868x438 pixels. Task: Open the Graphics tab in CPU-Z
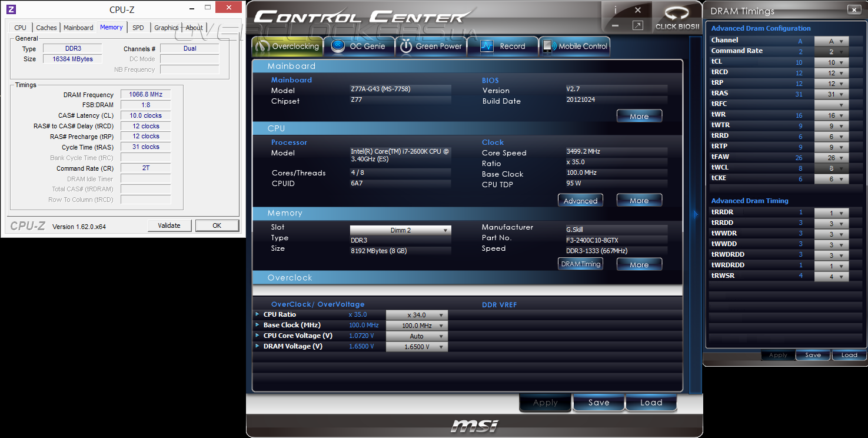pos(167,28)
